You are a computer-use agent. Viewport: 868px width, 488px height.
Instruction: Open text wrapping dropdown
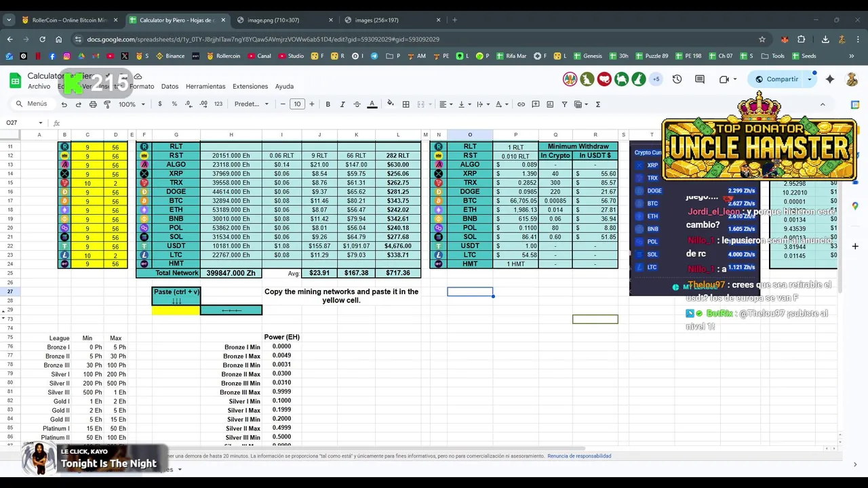[482, 104]
